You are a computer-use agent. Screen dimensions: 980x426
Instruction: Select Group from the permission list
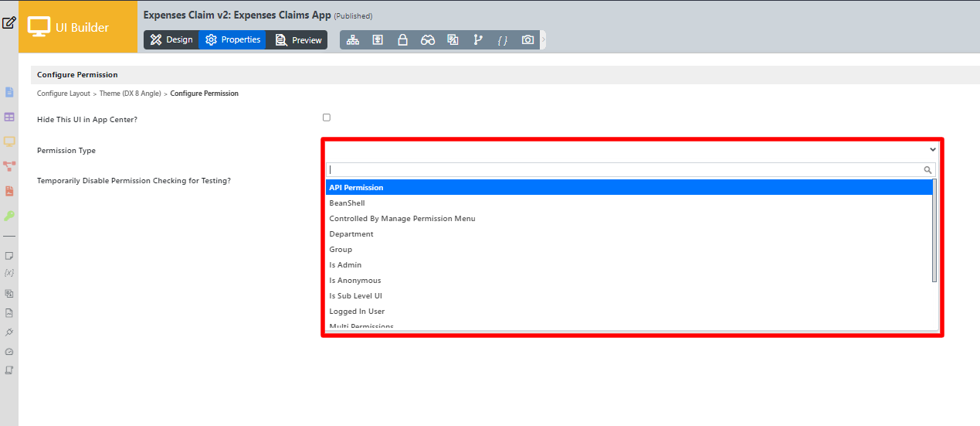point(341,250)
